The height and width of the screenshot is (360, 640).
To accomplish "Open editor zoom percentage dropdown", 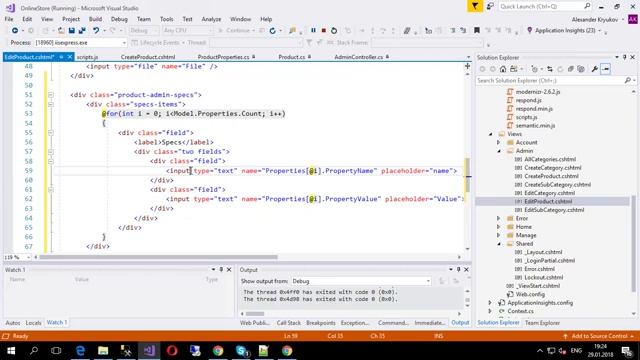I will pyautogui.click(x=28, y=257).
